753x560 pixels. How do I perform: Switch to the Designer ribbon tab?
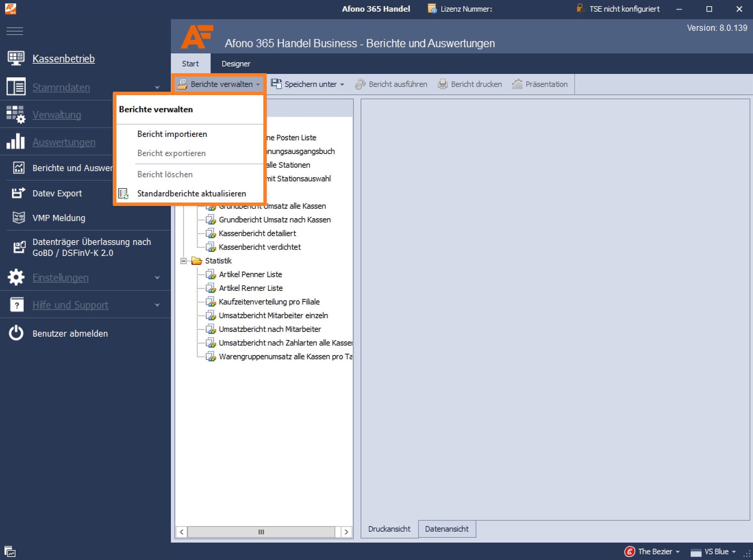tap(236, 63)
